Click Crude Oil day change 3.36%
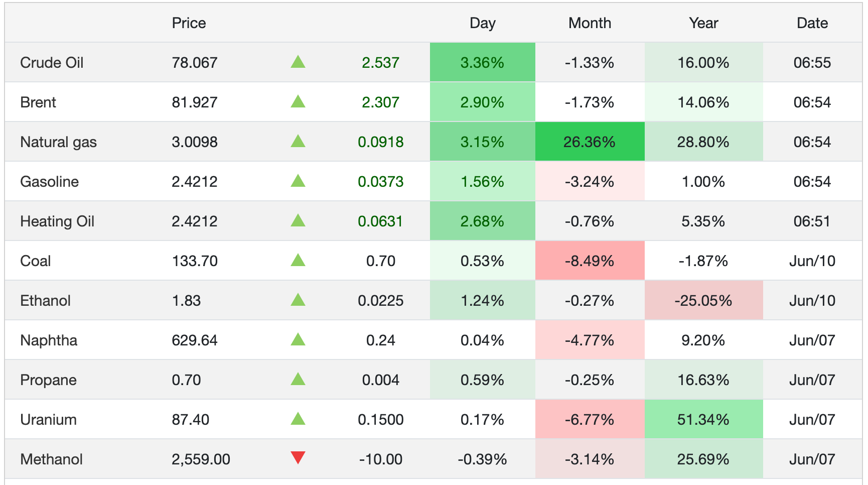Viewport: 868px width, 485px height. 482,63
